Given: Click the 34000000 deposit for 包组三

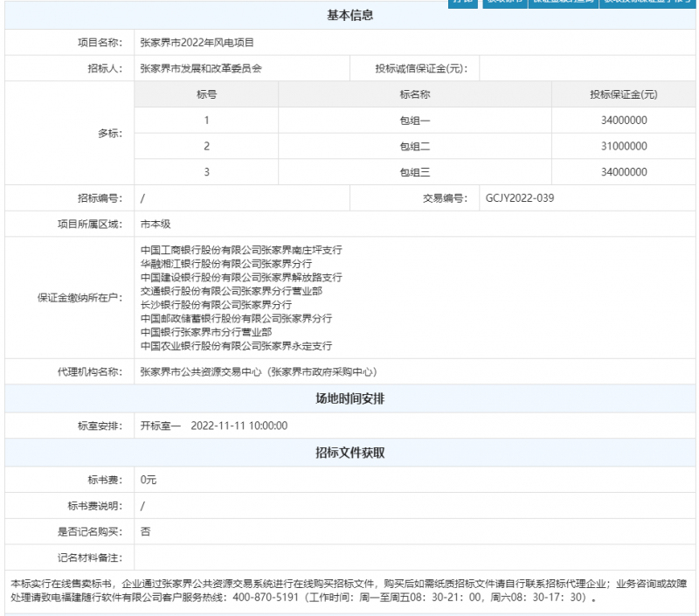Looking at the screenshot, I should pyautogui.click(x=623, y=172).
